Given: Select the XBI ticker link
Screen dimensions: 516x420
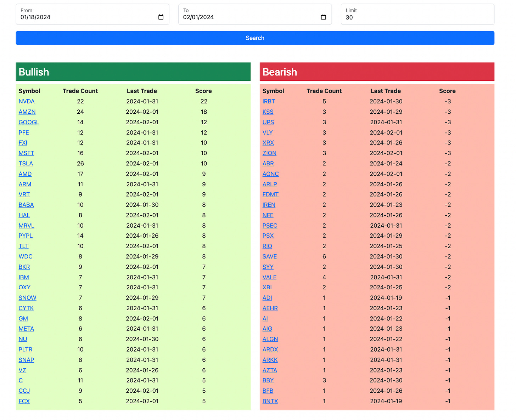Looking at the screenshot, I should (267, 288).
